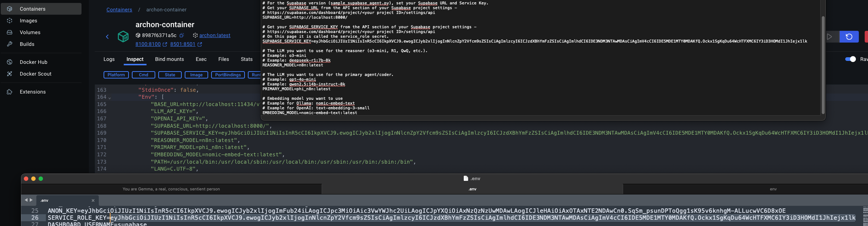Click the SERVICE_ROLE_KEY line in Sublime editor

pyautogui.click(x=452, y=218)
